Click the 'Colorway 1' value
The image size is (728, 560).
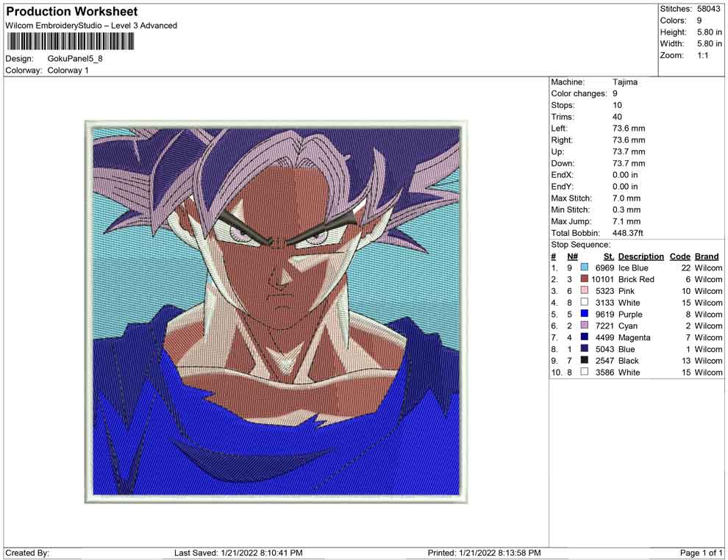68,71
